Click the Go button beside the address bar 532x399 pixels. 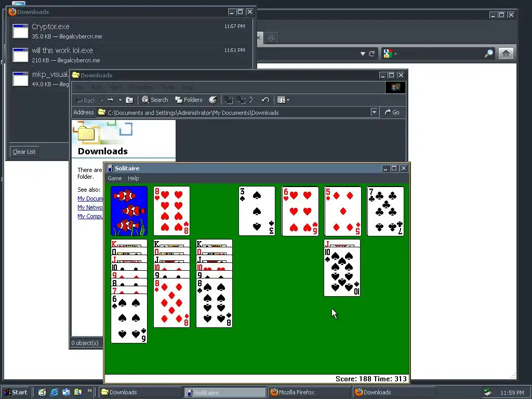tap(392, 112)
